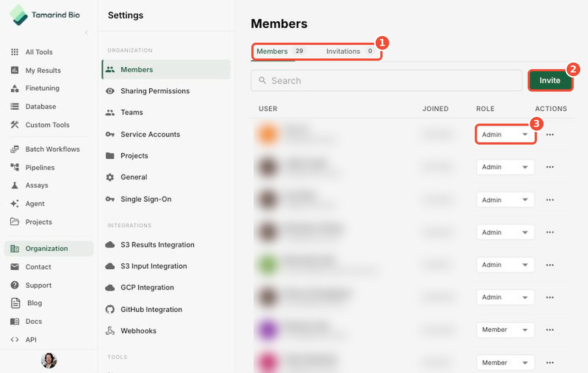Open Support help icon
The height and width of the screenshot is (373, 588).
point(15,285)
